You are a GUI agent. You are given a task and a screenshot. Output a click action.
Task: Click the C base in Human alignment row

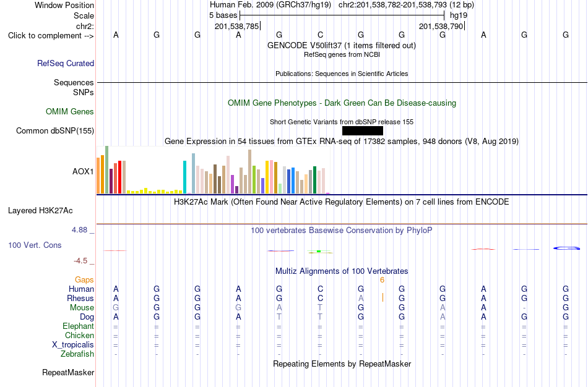click(x=320, y=289)
